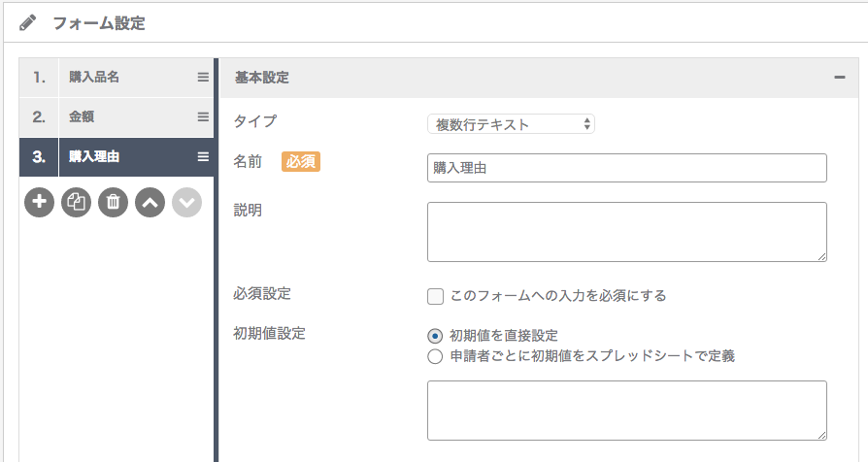Click into the 説明 text area
Screen dimensions: 868x462
point(627,232)
